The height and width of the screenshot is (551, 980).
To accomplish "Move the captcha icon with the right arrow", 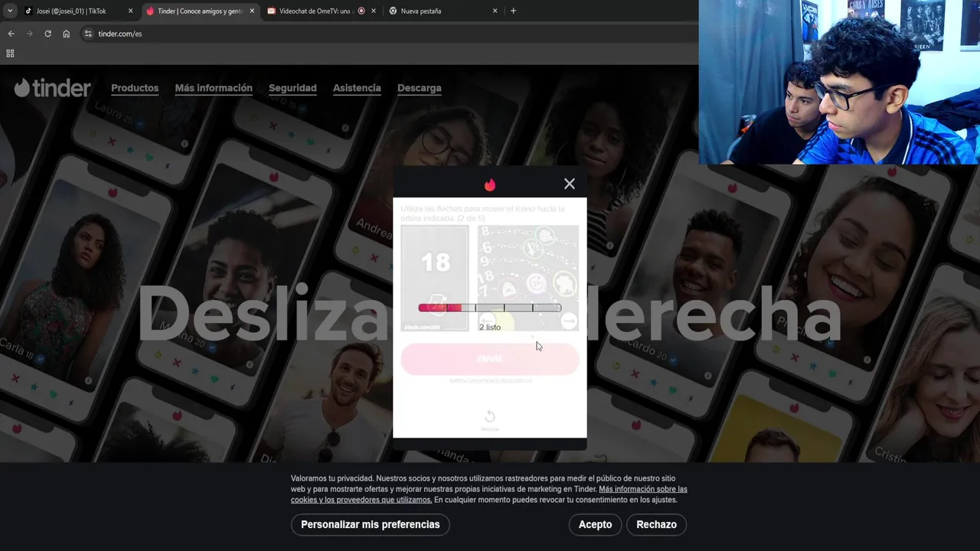I will click(568, 321).
